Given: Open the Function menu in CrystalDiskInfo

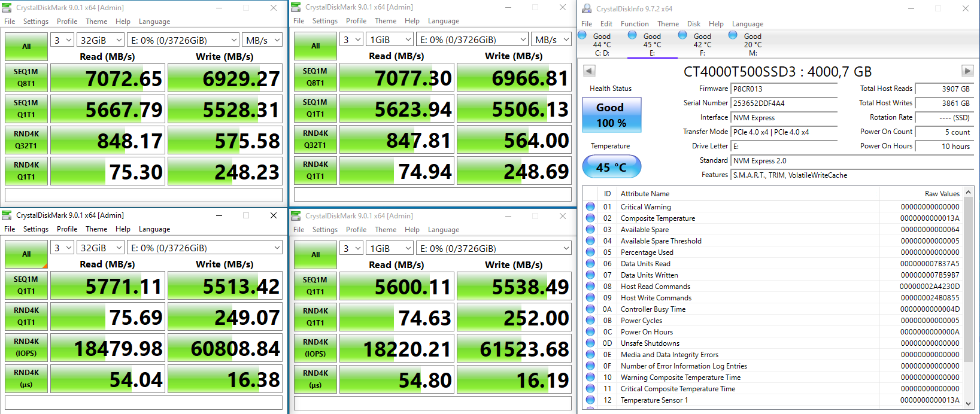Looking at the screenshot, I should [x=635, y=24].
